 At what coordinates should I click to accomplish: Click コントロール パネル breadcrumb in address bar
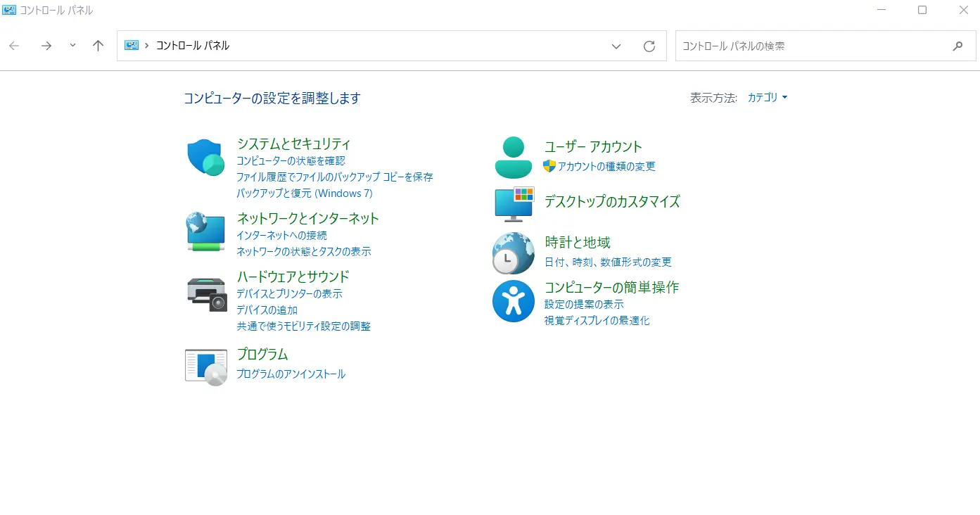(193, 46)
